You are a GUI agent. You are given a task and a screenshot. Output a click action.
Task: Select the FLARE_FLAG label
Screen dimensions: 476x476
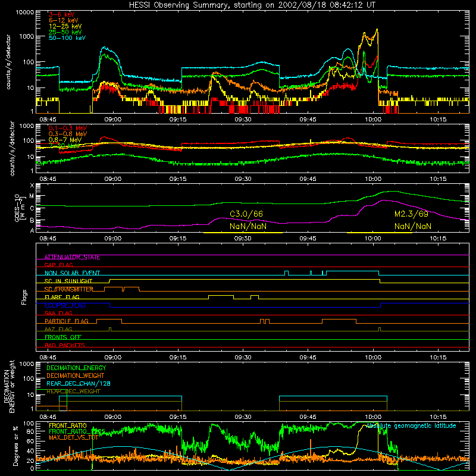[x=62, y=297]
